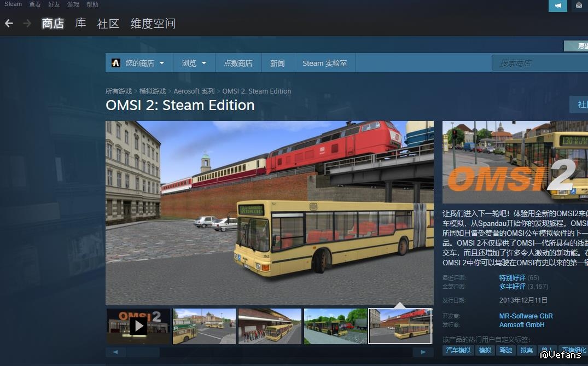Follow OMSI 2: Steam Edition breadcrumb
The image size is (588, 366).
pos(257,91)
